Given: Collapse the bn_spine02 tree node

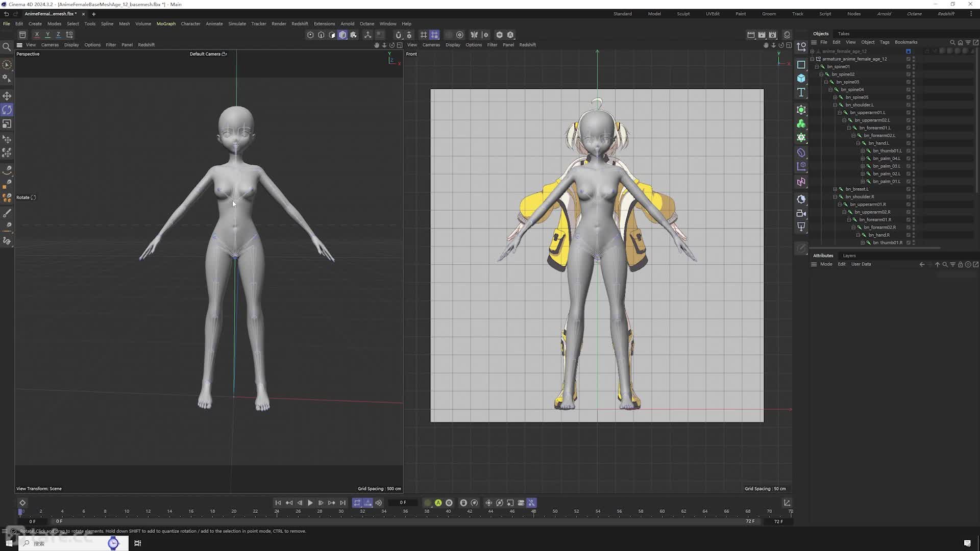Looking at the screenshot, I should pyautogui.click(x=821, y=74).
